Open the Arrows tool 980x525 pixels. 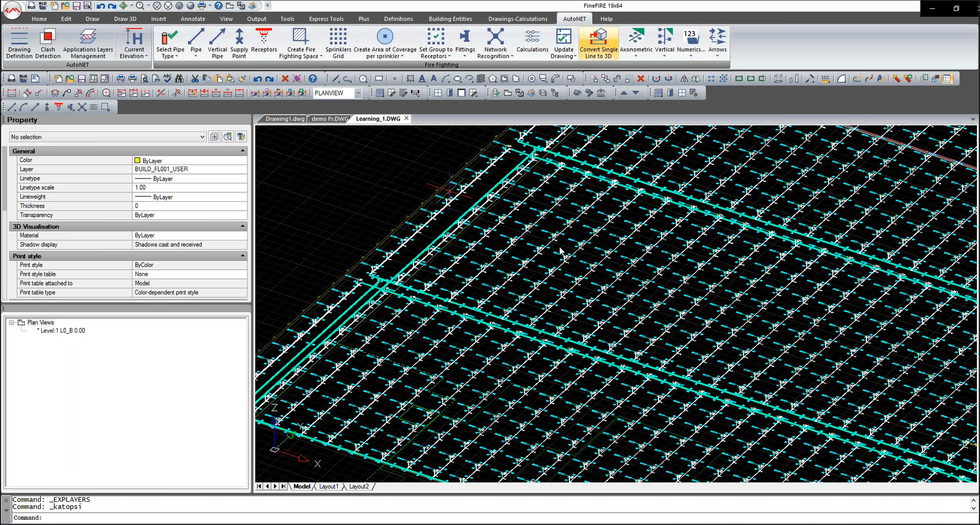717,43
